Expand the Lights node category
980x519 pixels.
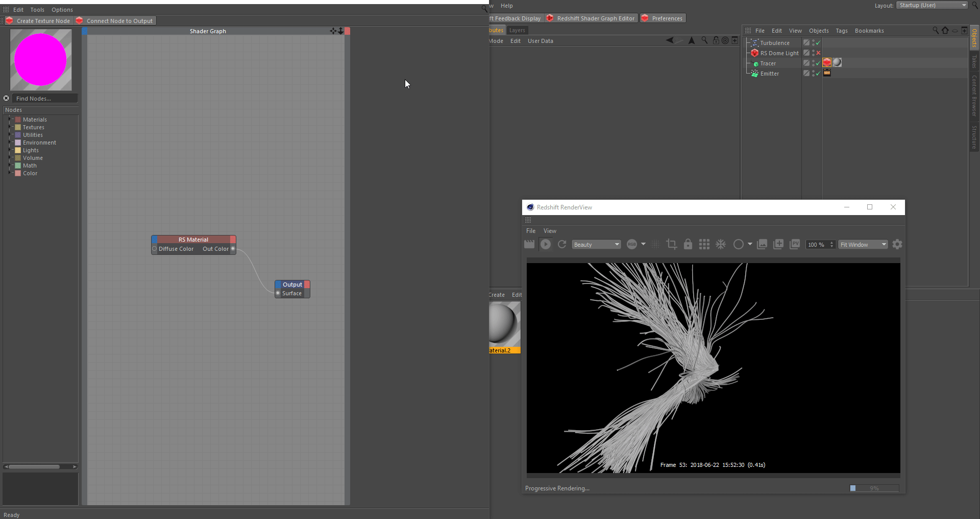click(10, 150)
